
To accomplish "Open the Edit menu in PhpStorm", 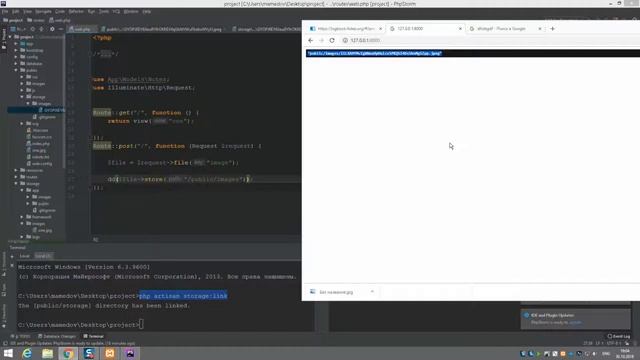I will click(15, 11).
